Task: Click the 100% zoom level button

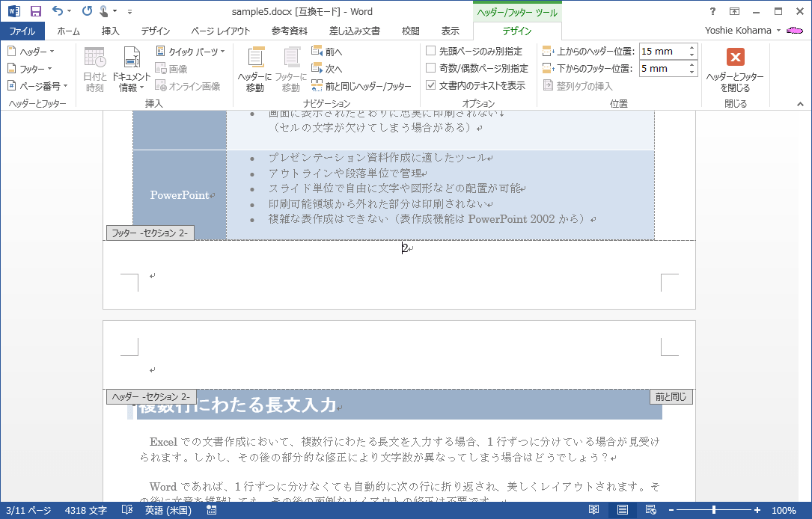Action: (x=784, y=510)
